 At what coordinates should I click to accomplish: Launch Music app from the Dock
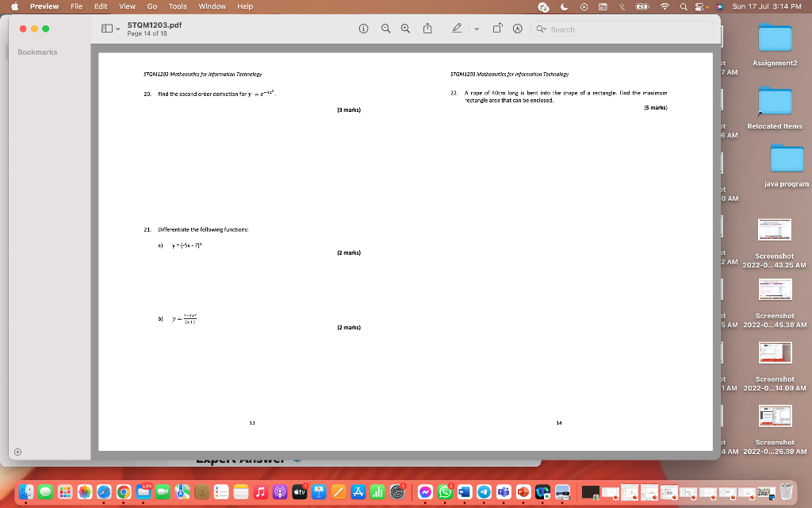click(260, 491)
